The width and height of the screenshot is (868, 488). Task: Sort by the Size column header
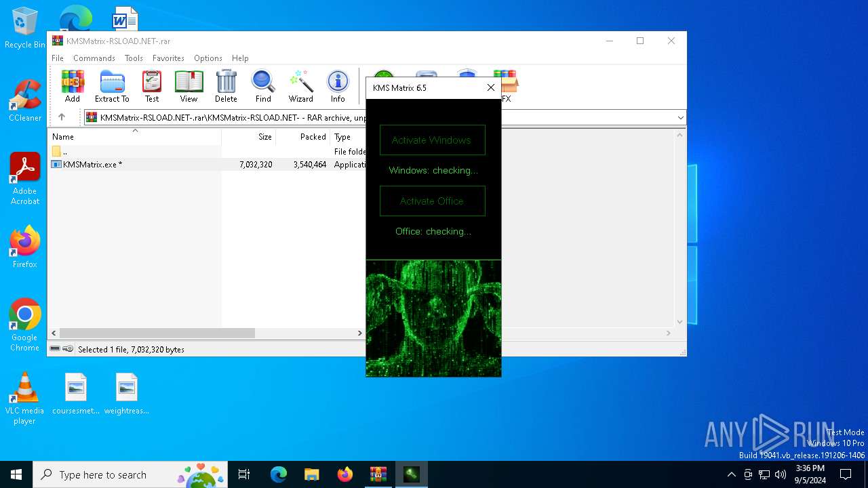click(x=249, y=137)
